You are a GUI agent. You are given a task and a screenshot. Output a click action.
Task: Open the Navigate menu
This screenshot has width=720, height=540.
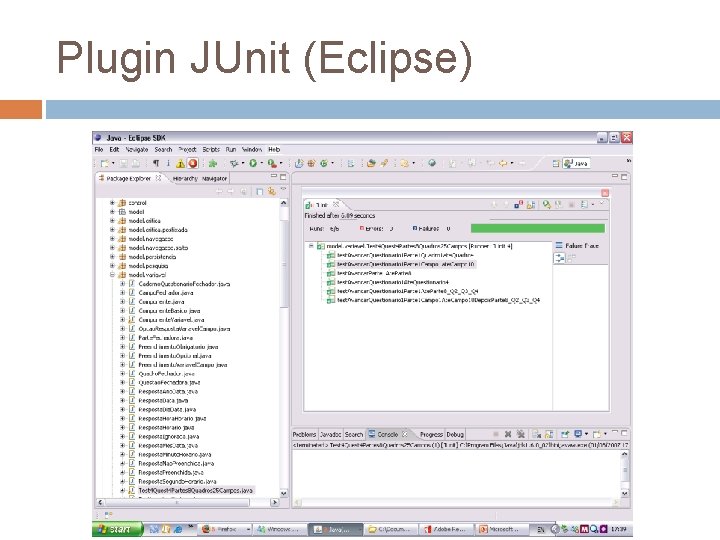click(x=137, y=149)
